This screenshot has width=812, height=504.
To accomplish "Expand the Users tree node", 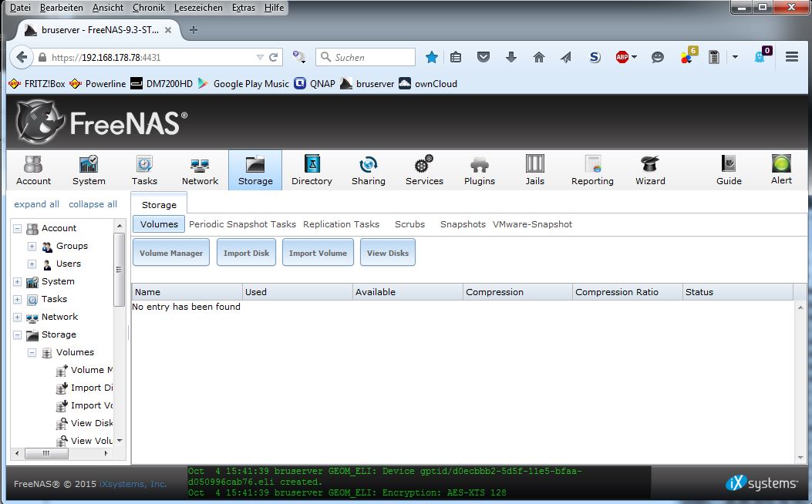I will [32, 264].
